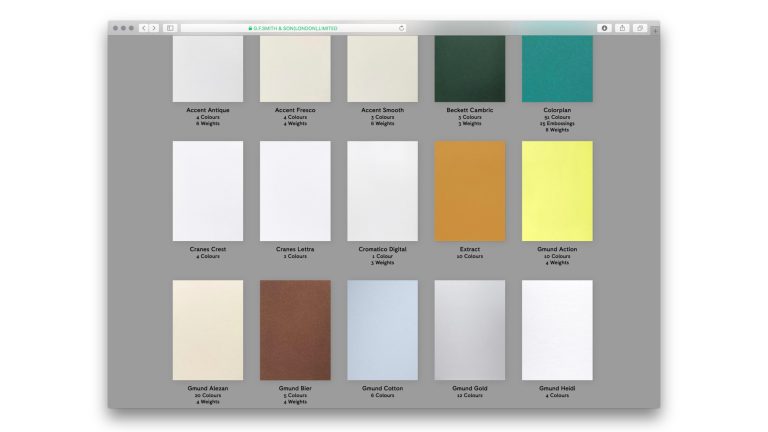
Task: Click '6 Colours' under Gmund Cotton
Action: pos(383,395)
